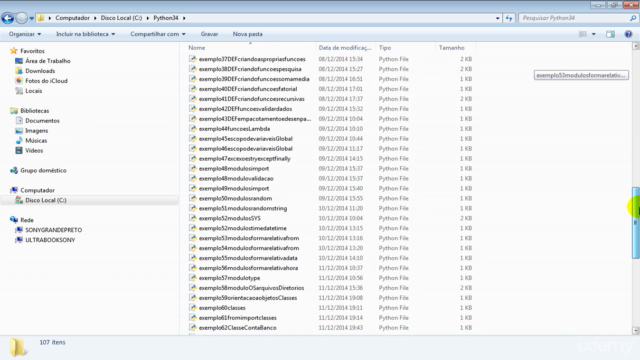Image resolution: width=640 pixels, height=360 pixels.
Task: Open the Músicas library
Action: point(36,140)
